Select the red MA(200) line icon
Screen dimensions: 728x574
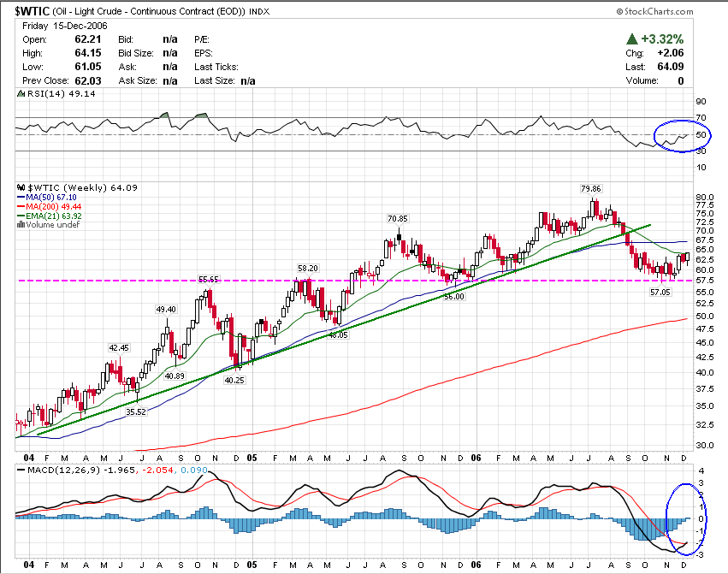(22, 205)
